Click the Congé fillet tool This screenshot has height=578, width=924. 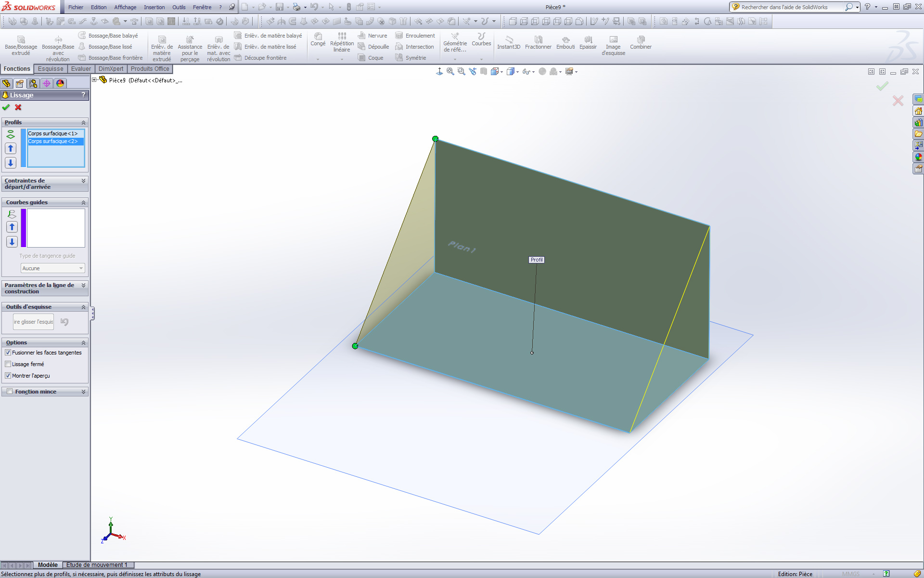[318, 40]
